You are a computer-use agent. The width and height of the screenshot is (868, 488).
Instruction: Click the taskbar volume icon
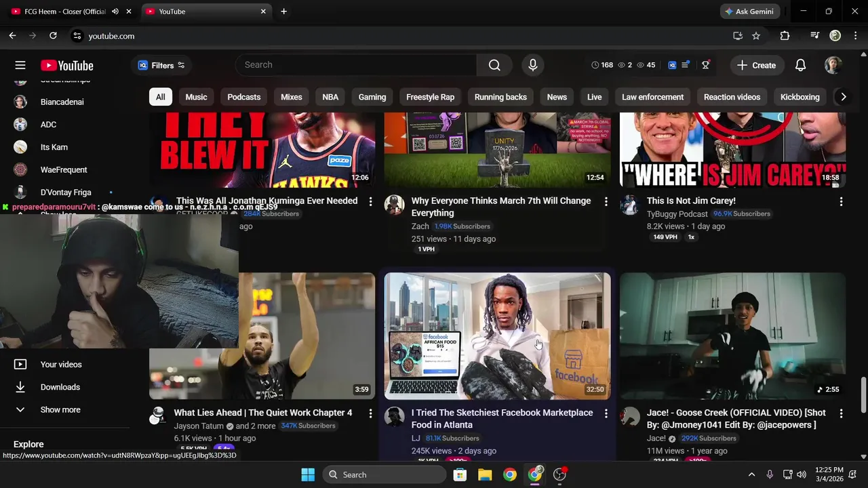point(802,474)
